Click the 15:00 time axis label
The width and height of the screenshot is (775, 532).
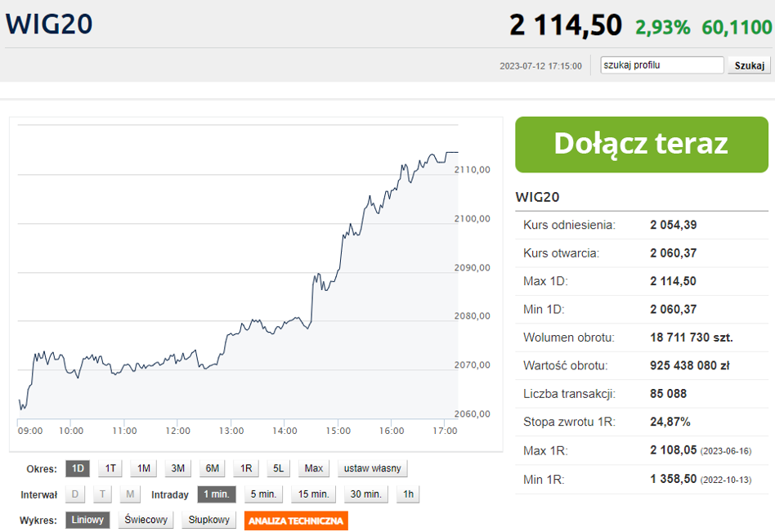tap(338, 431)
